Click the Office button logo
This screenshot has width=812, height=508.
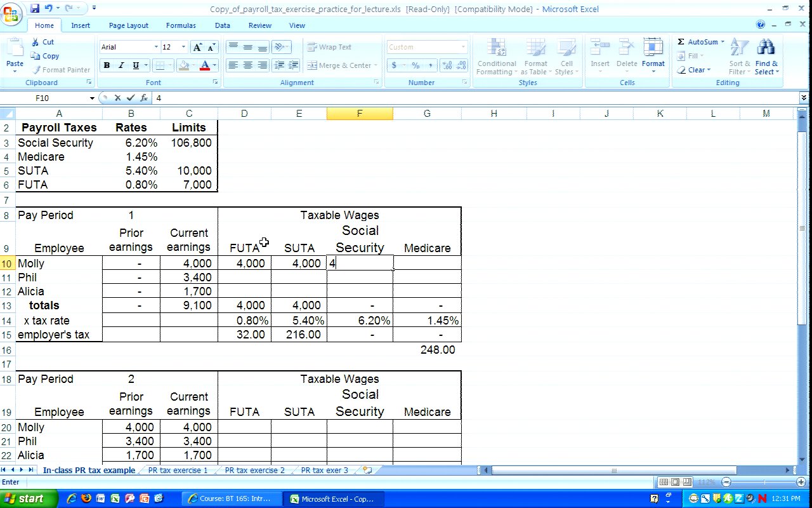[11, 13]
